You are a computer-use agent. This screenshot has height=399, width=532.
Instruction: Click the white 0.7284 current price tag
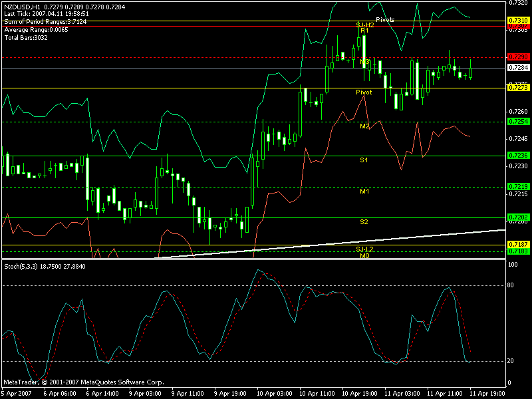[517, 67]
